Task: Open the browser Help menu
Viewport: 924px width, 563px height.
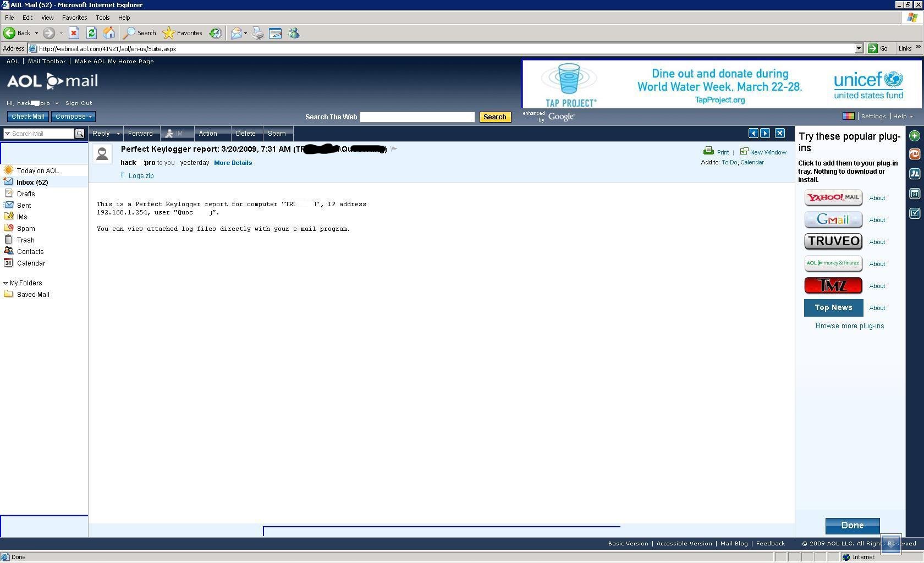Action: [x=124, y=18]
